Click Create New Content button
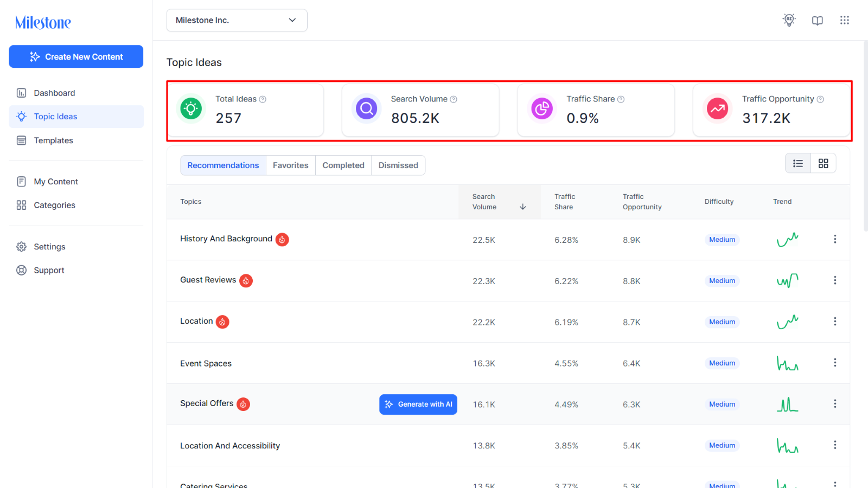868x488 pixels. tap(76, 56)
